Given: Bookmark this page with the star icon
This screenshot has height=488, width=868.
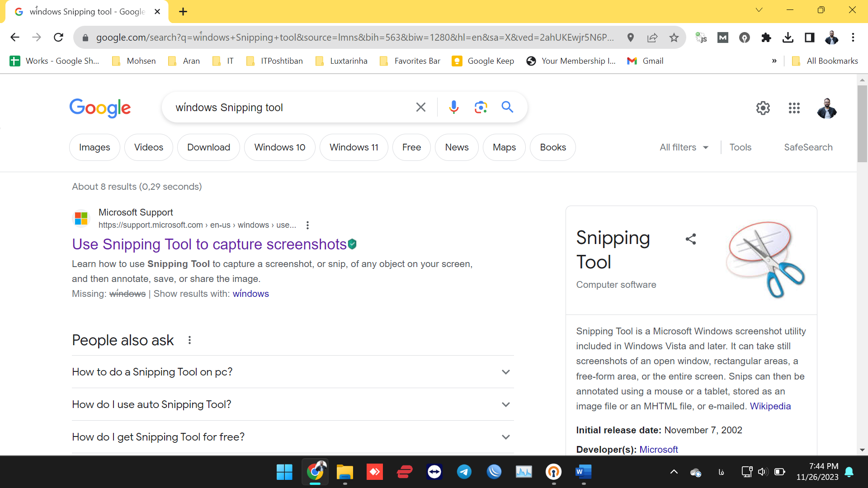Looking at the screenshot, I should 674,38.
